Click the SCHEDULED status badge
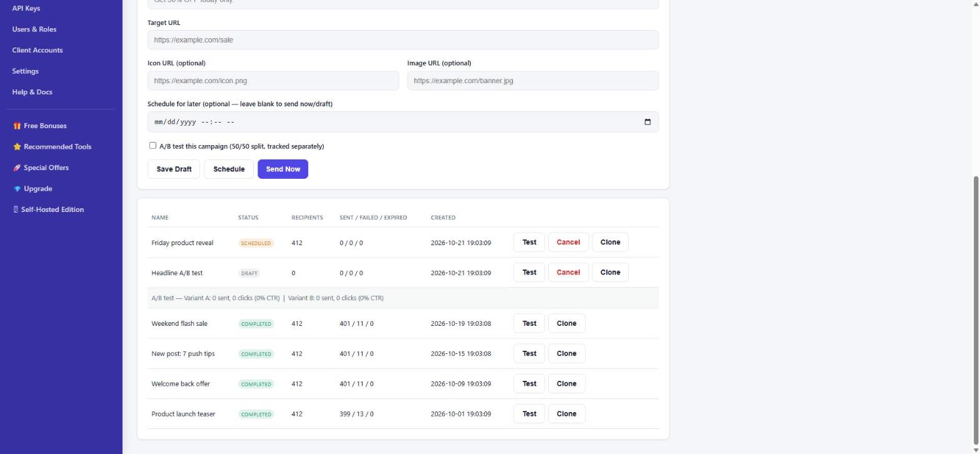This screenshot has width=980, height=454. [x=256, y=243]
